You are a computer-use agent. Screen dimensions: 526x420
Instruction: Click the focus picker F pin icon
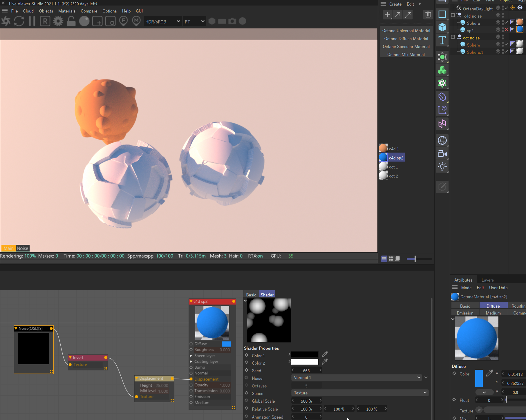coord(123,21)
